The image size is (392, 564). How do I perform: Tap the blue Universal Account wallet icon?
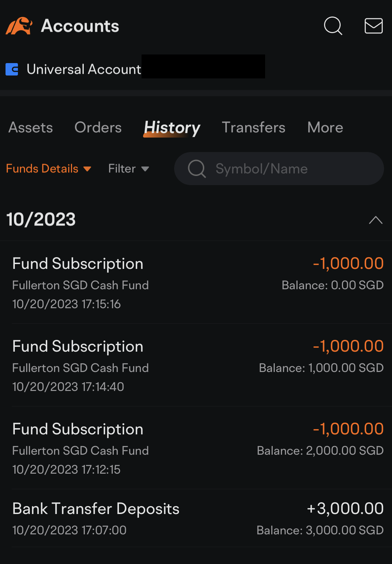click(12, 69)
